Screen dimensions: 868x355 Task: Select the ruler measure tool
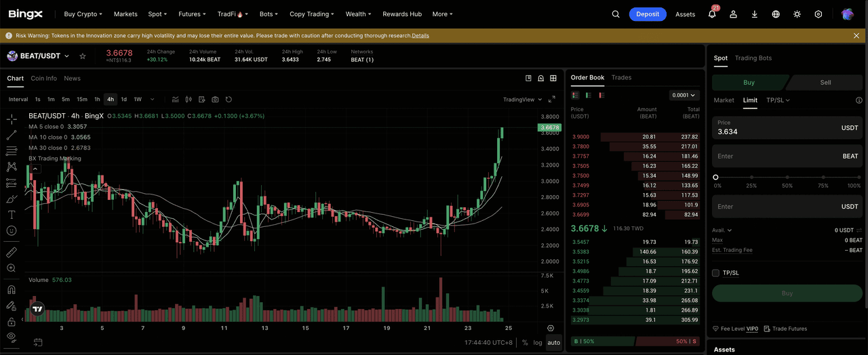pyautogui.click(x=12, y=252)
